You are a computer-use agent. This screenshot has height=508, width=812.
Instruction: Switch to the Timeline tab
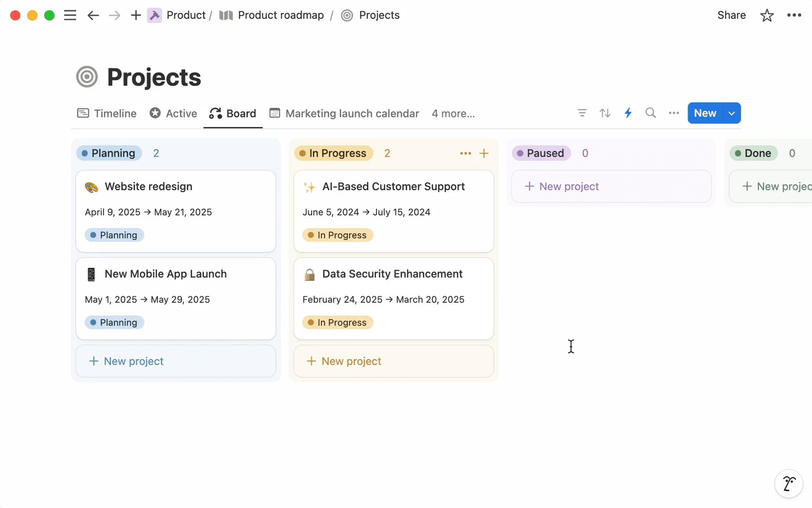(x=106, y=113)
